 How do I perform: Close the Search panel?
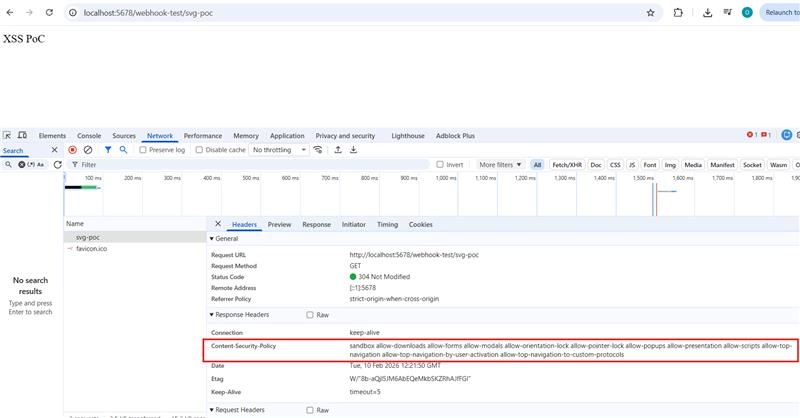55,150
